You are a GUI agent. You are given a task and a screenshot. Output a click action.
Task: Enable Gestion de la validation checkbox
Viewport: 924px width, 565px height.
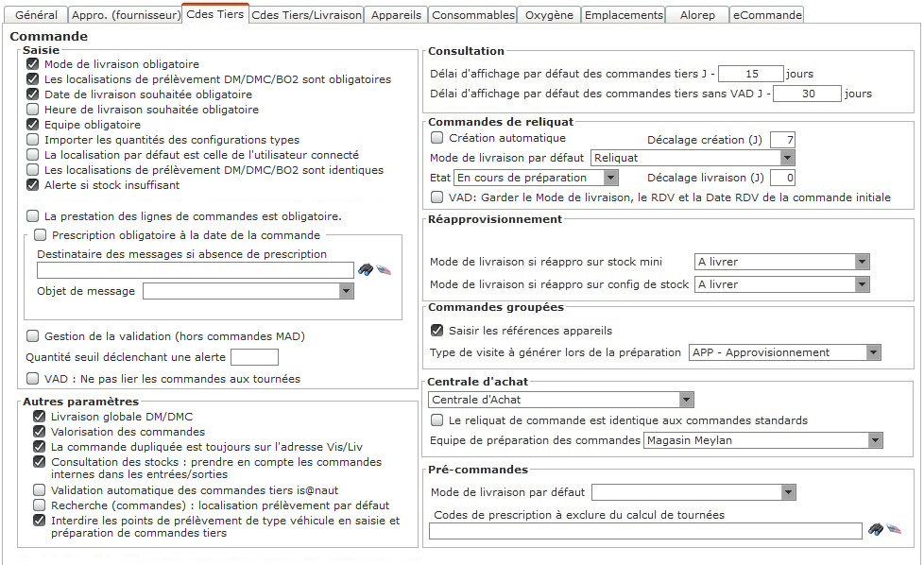[32, 336]
